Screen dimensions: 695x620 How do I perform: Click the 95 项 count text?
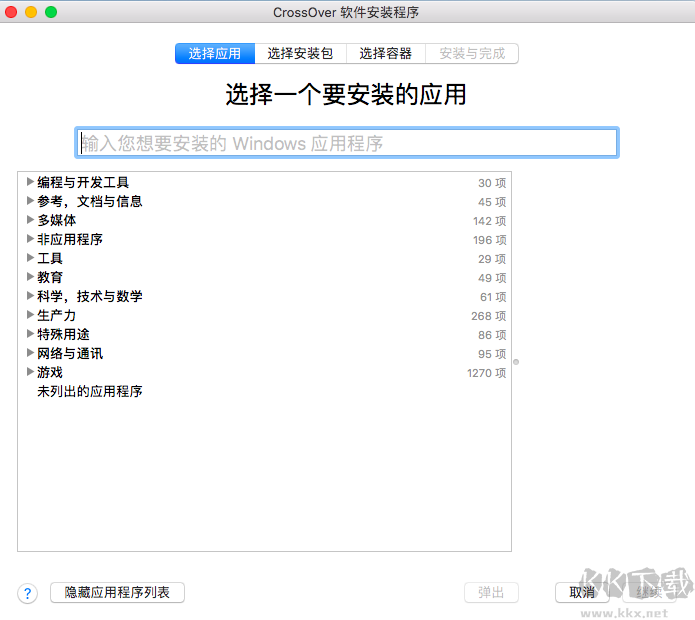coord(492,354)
